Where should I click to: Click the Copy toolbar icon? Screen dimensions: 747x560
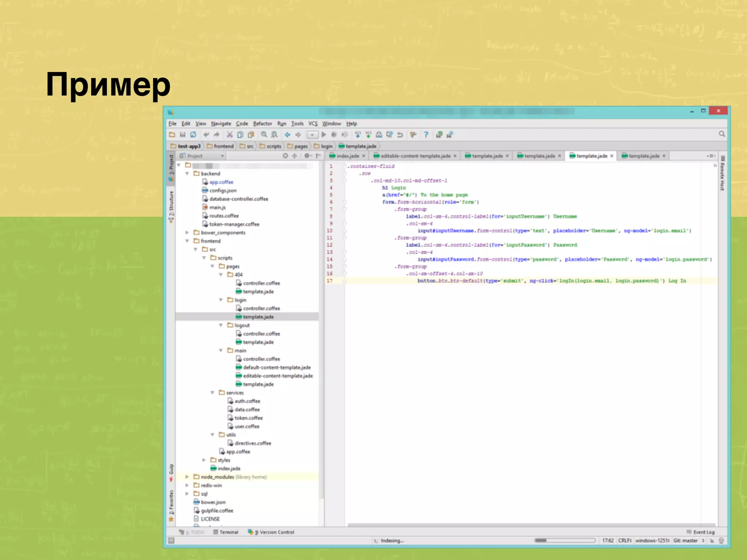[240, 135]
